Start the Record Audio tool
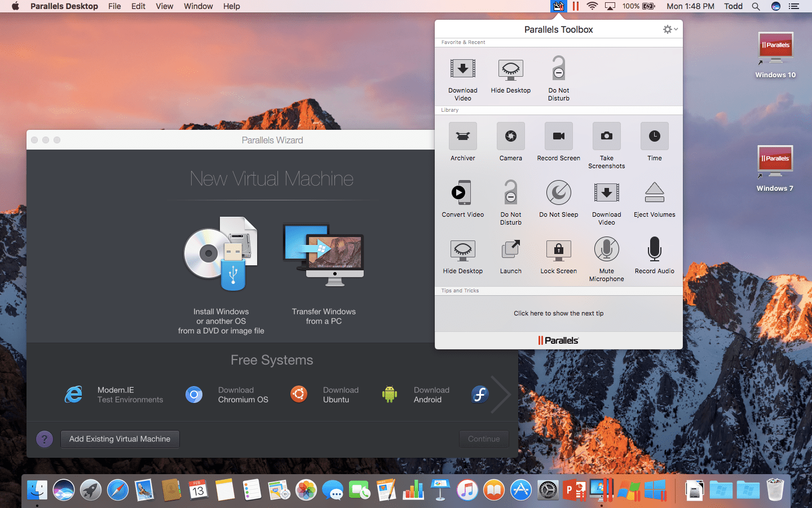The height and width of the screenshot is (508, 812). [x=654, y=255]
